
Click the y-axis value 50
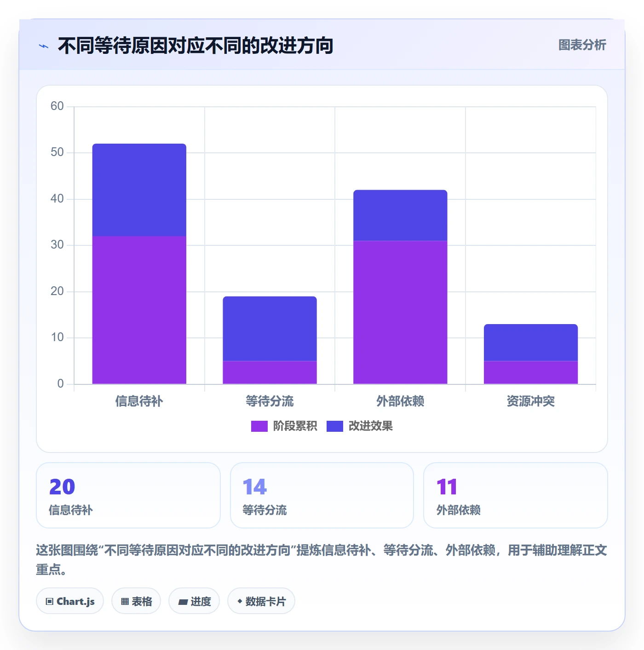pyautogui.click(x=57, y=152)
